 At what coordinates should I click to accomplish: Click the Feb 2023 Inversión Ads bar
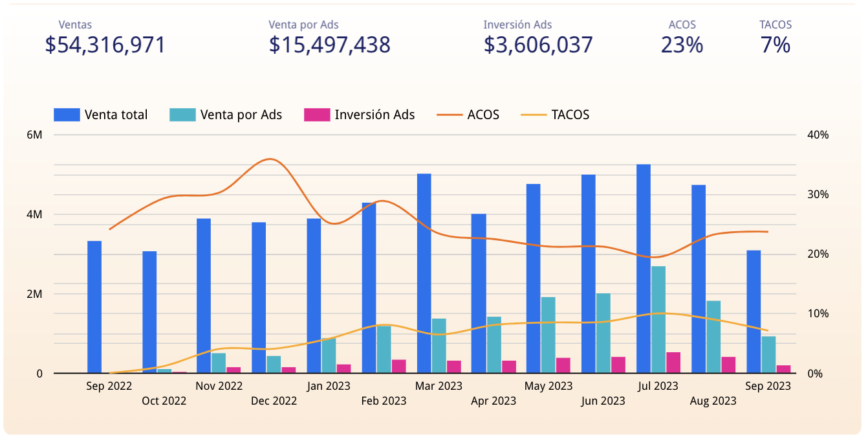(x=398, y=366)
